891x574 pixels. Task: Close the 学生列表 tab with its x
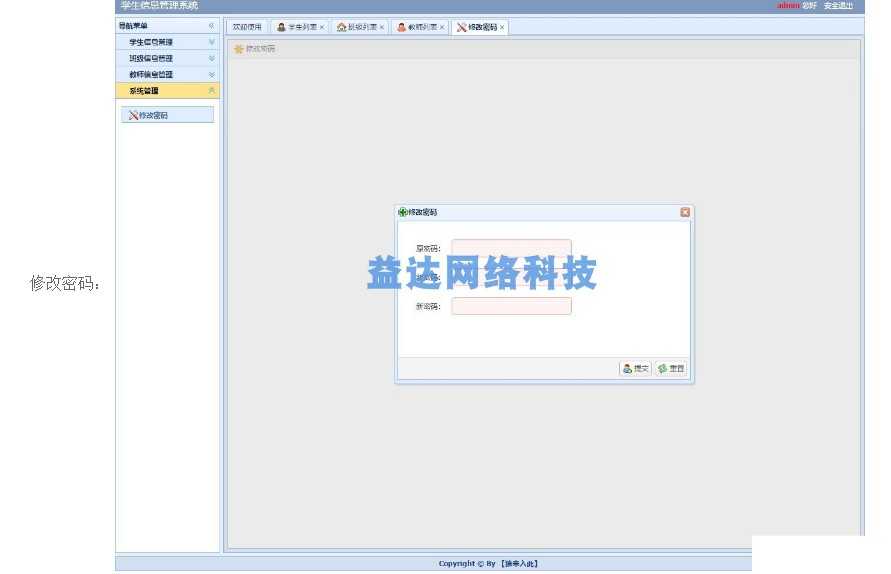(322, 27)
